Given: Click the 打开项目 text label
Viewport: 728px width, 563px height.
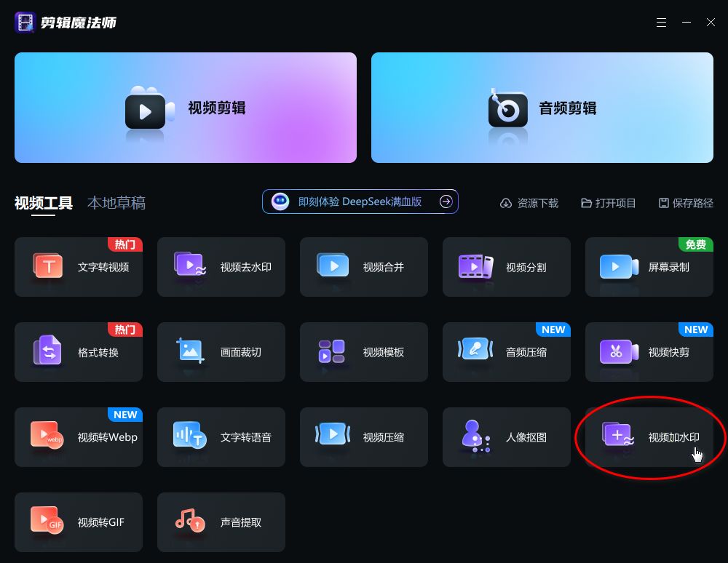Looking at the screenshot, I should (615, 203).
